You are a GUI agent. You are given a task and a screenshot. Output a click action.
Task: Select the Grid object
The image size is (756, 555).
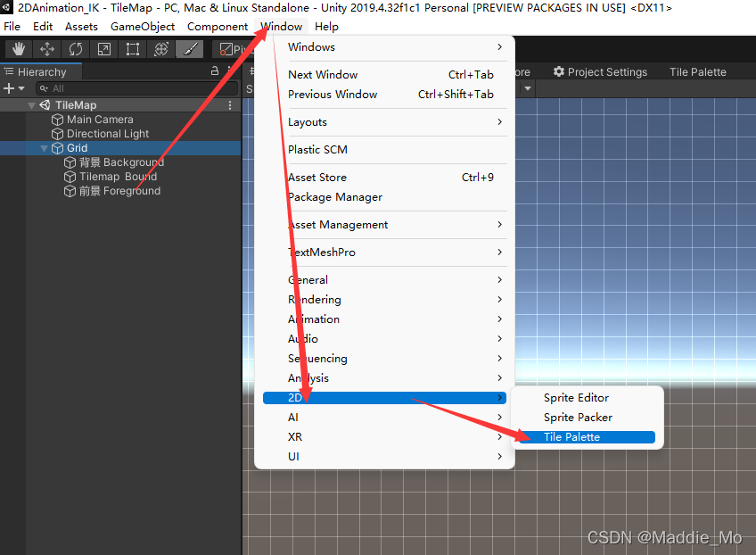pyautogui.click(x=120, y=148)
